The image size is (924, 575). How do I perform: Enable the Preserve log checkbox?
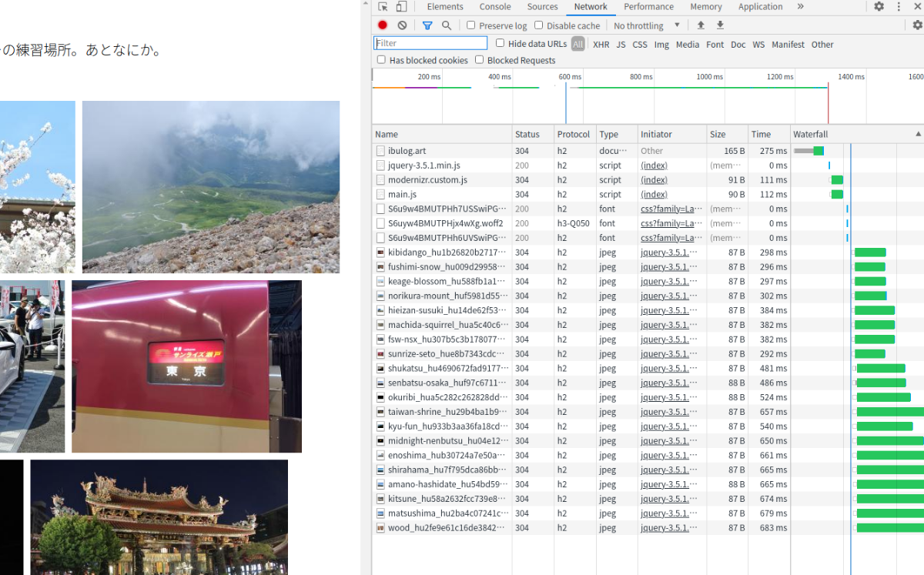pos(471,25)
